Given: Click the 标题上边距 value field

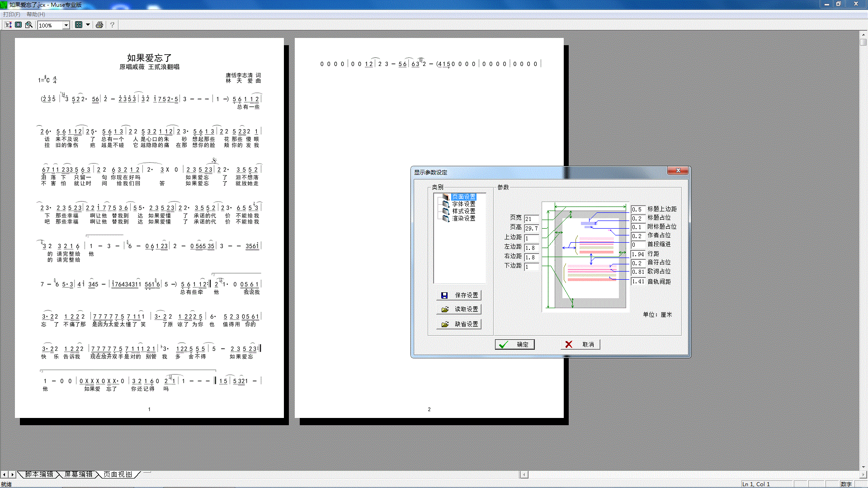Looking at the screenshot, I should point(638,209).
